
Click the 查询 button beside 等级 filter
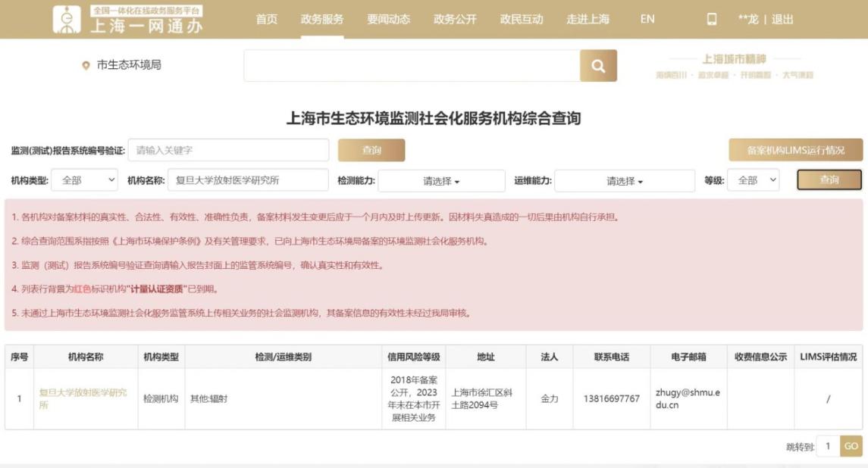829,180
